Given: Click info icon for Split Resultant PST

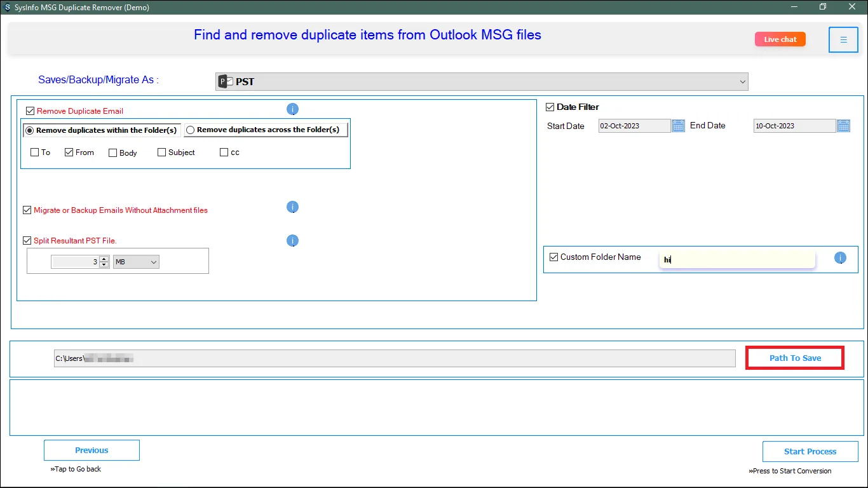Looking at the screenshot, I should [292, 241].
